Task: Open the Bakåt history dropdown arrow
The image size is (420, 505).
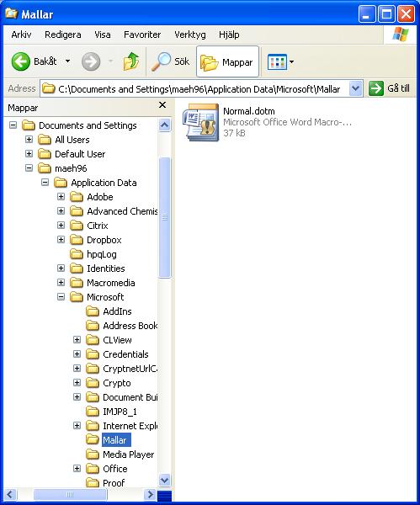Action: point(67,61)
